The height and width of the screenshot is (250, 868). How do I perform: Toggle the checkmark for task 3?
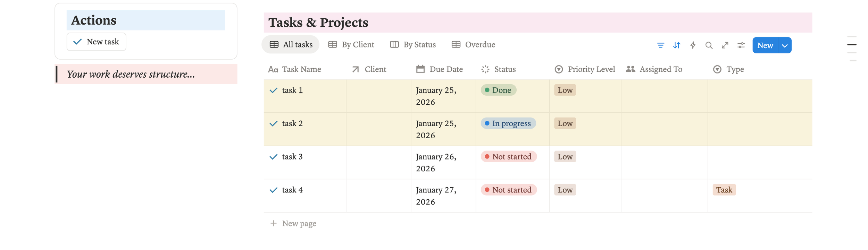point(274,157)
